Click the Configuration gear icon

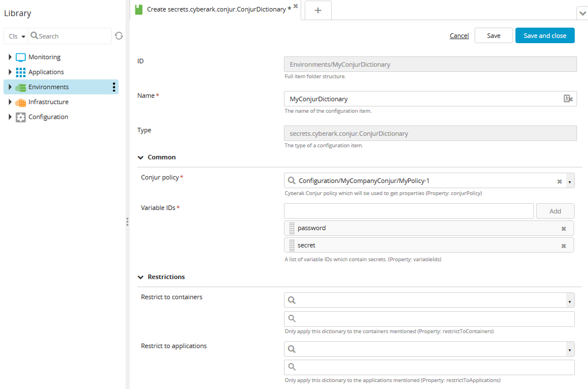coord(21,117)
